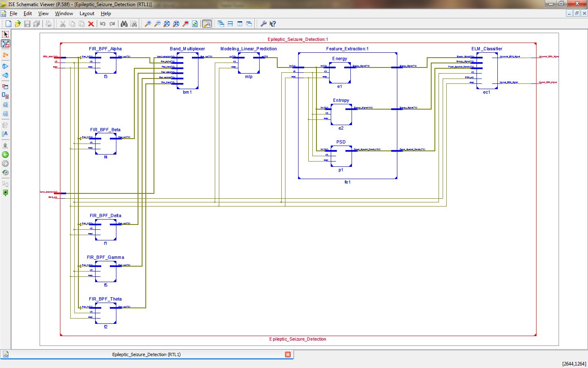This screenshot has width=588, height=368.
Task: Toggle the Select pointer tool in the sidebar
Action: tap(5, 34)
